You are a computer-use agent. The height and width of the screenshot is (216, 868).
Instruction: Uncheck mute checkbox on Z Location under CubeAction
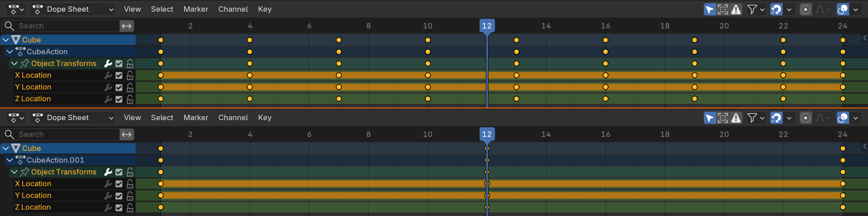point(119,99)
